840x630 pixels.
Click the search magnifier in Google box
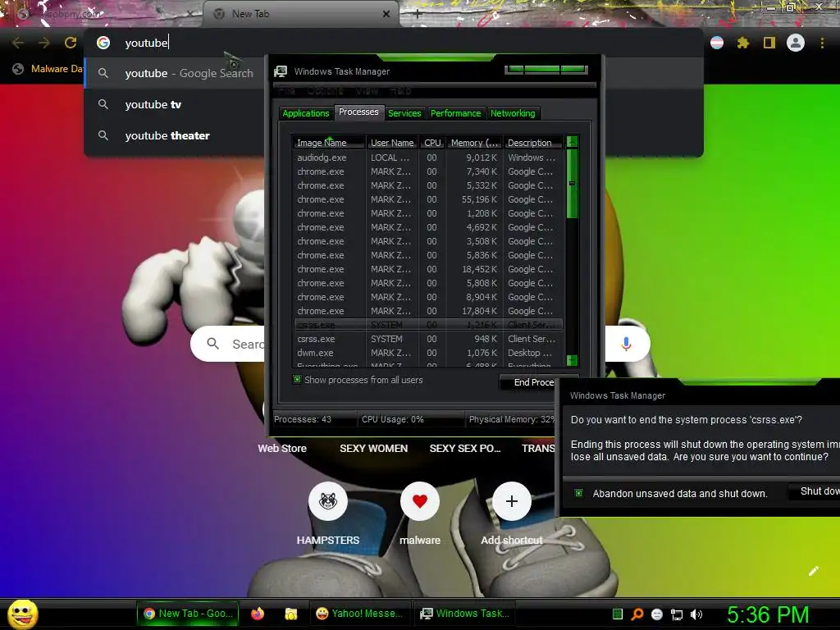tap(212, 344)
